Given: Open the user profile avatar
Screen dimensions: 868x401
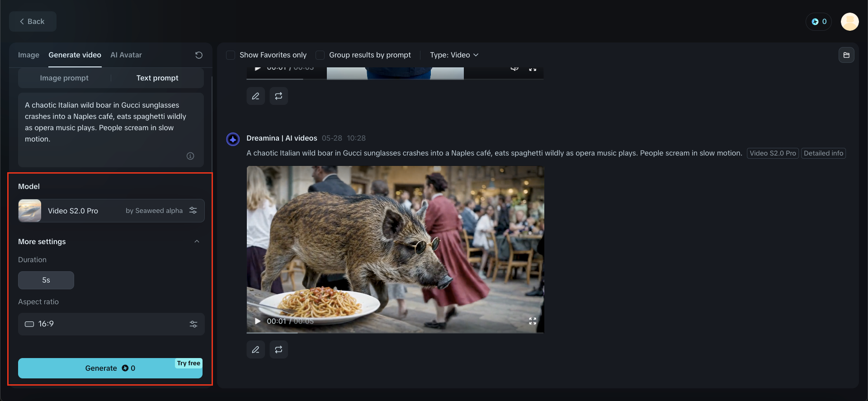Looking at the screenshot, I should point(849,21).
